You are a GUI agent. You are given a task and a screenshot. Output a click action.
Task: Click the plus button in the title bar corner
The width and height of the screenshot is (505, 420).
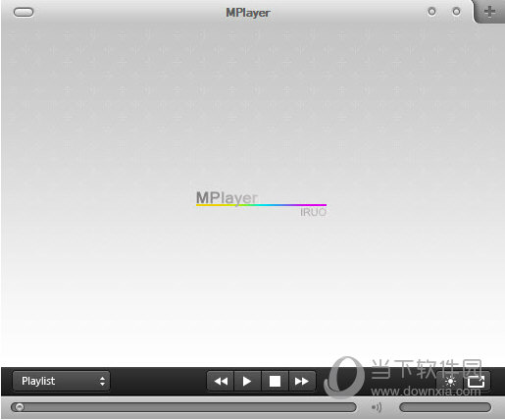(x=489, y=12)
